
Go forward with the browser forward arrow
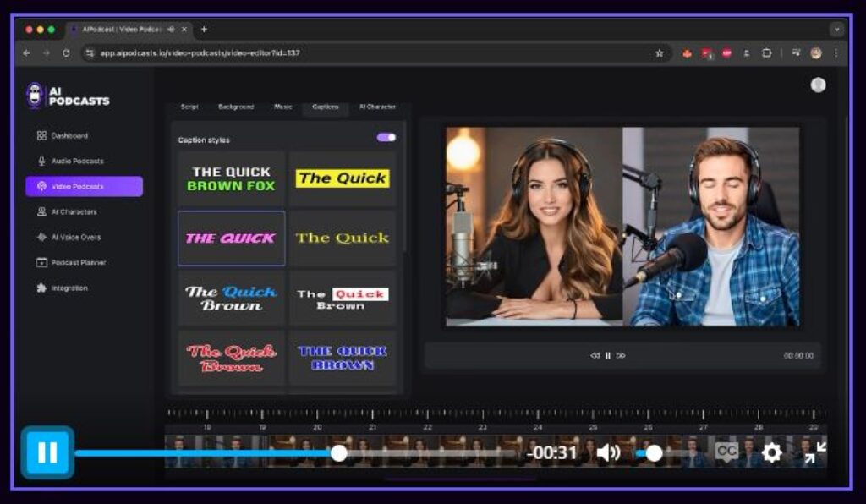point(47,53)
